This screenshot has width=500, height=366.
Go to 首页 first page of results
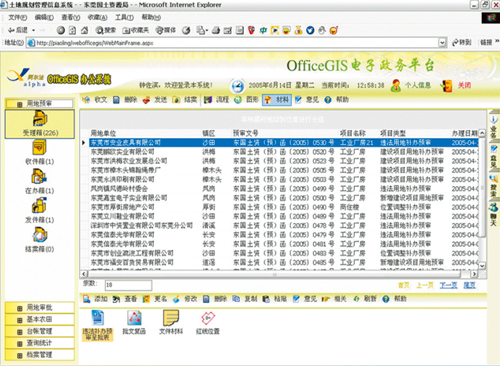tap(404, 285)
